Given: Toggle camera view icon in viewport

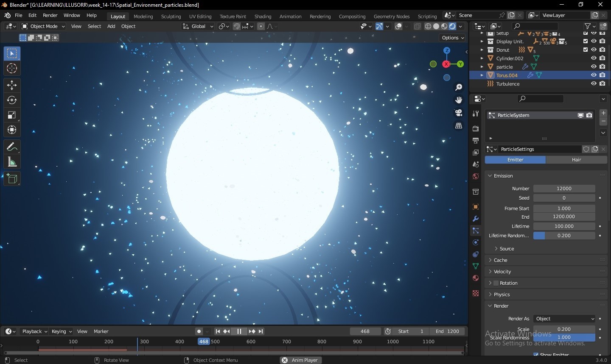Looking at the screenshot, I should pos(459,113).
